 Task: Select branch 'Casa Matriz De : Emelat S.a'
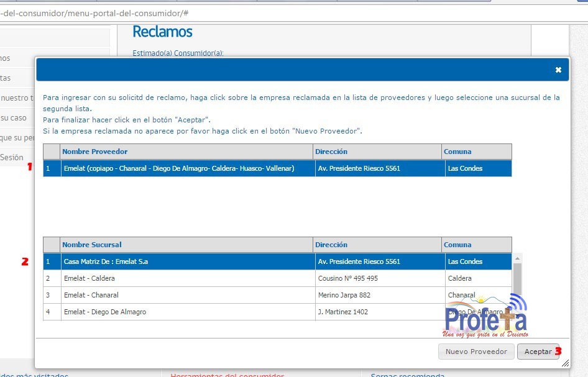point(277,261)
